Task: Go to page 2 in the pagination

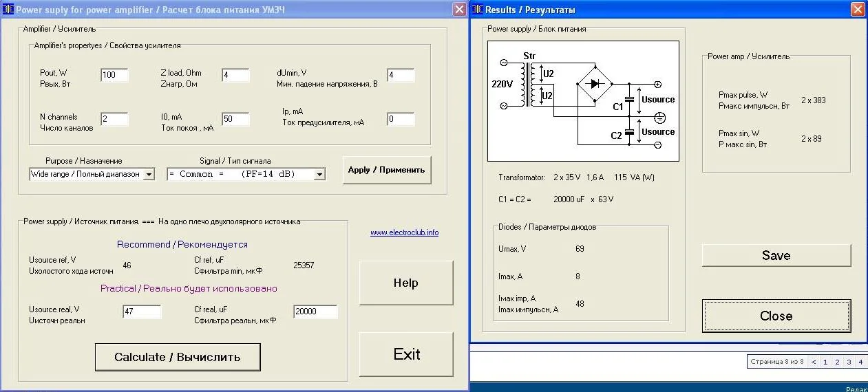Action: [x=836, y=362]
